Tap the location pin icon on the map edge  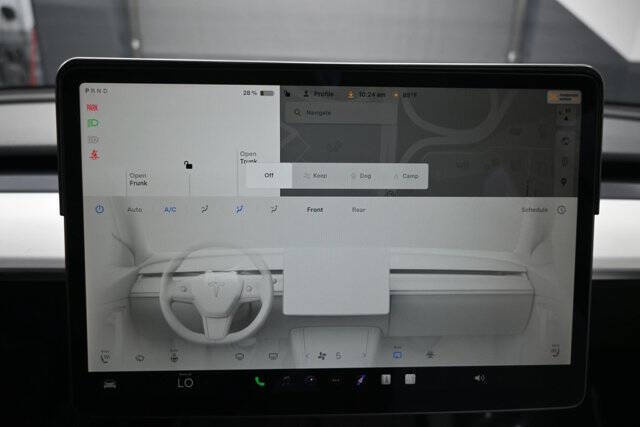(x=564, y=182)
